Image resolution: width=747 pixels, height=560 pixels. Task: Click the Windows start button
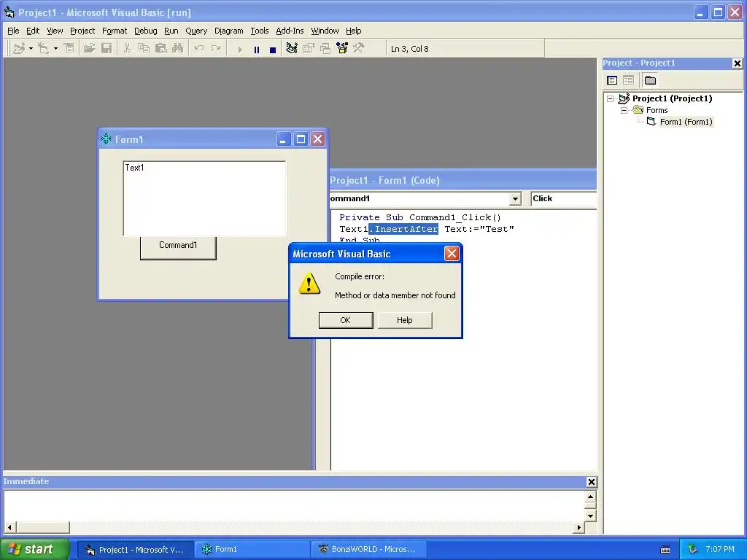[x=34, y=550]
